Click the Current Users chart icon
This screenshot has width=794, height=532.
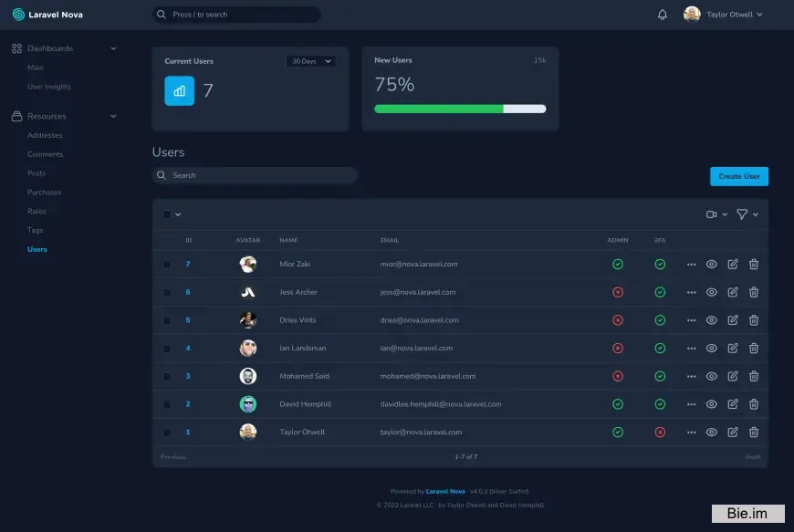click(179, 90)
